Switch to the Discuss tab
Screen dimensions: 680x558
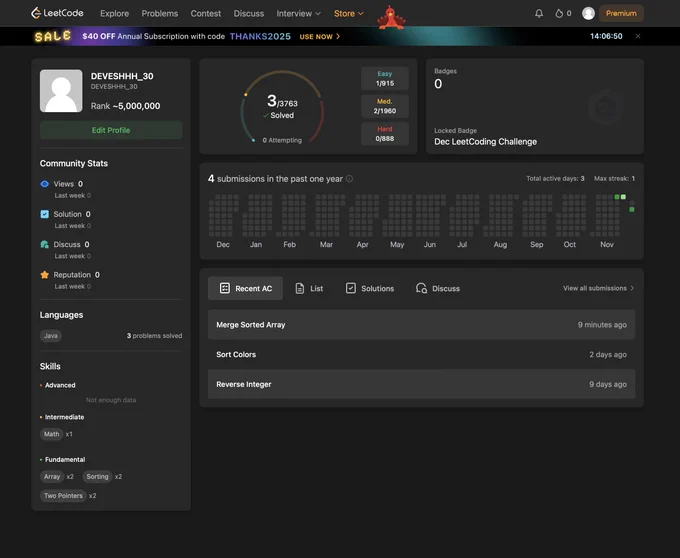(438, 288)
